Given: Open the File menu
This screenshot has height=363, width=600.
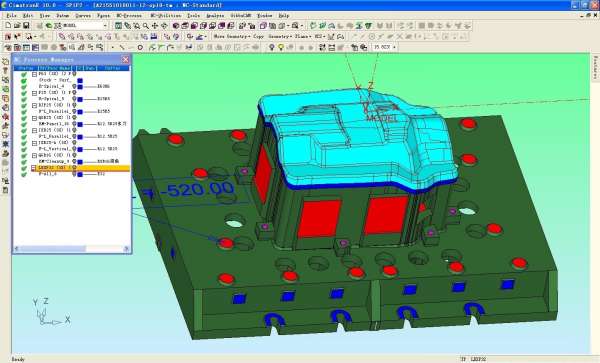Looking at the screenshot, I should coord(11,16).
